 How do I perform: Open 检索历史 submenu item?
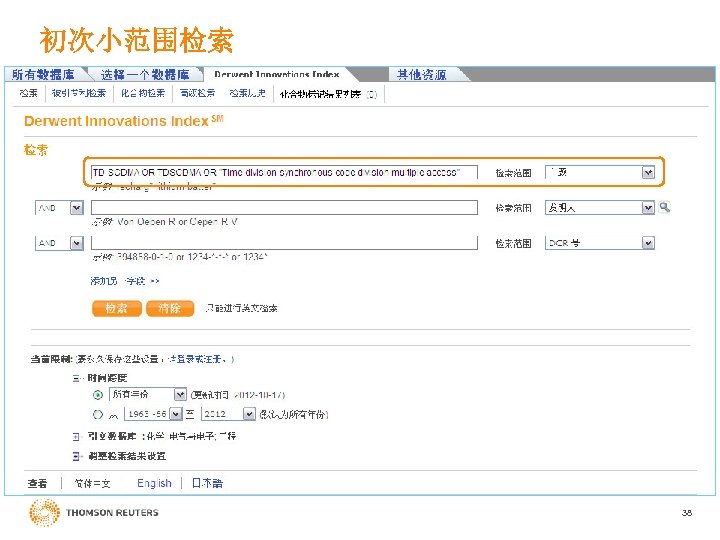click(x=247, y=93)
